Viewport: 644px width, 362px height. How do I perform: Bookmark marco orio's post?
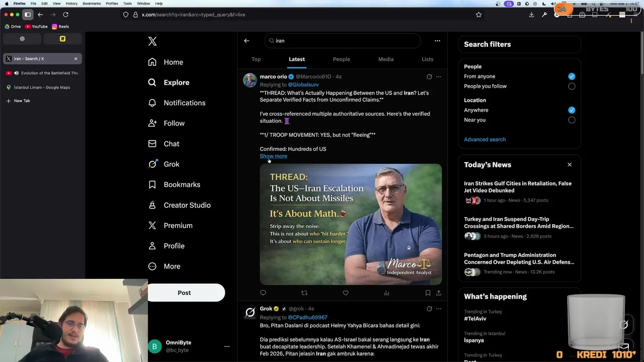click(x=428, y=293)
